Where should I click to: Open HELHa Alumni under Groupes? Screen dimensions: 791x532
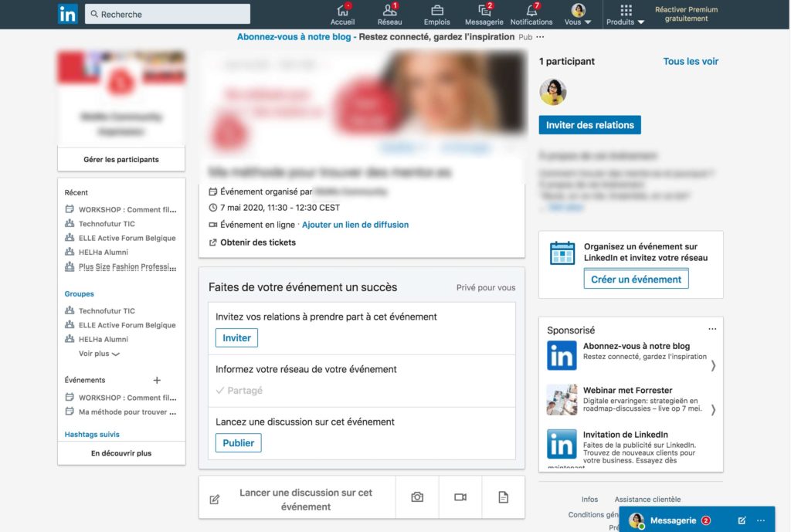tap(97, 340)
